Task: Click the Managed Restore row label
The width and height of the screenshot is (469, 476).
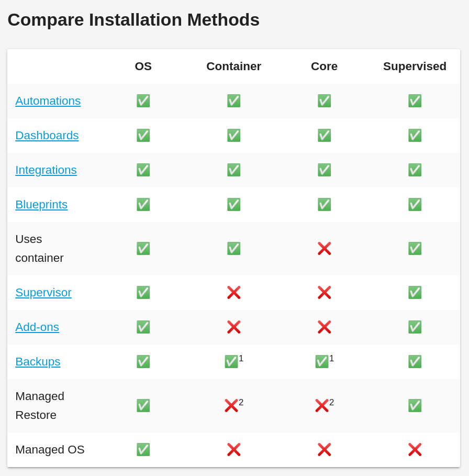Action: tap(40, 406)
